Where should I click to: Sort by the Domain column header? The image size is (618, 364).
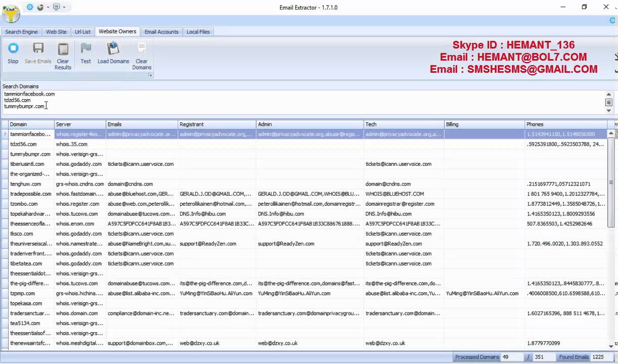point(31,124)
